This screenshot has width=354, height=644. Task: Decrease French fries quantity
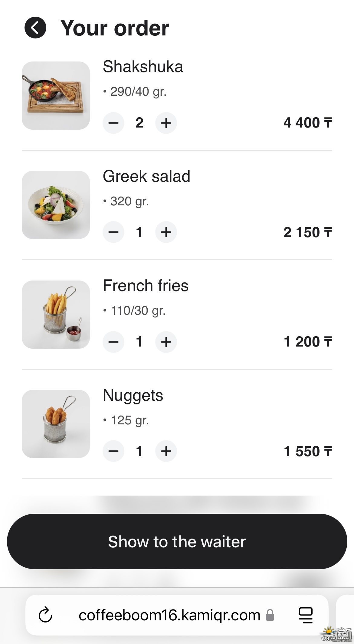[113, 342]
